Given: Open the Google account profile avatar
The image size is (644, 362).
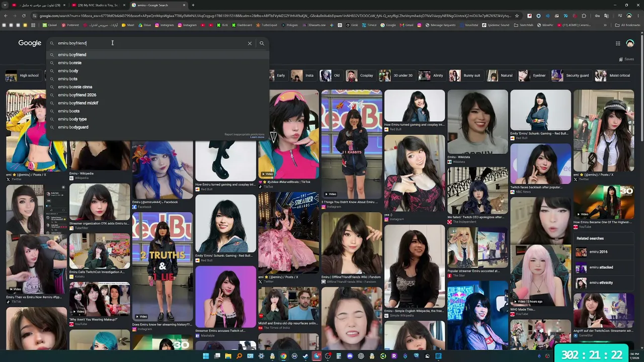Looking at the screenshot, I should pyautogui.click(x=630, y=43).
